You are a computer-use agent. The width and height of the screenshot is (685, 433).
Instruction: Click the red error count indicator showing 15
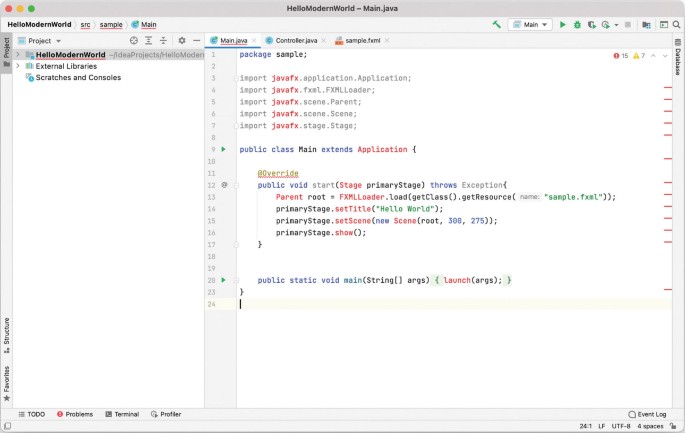[620, 55]
